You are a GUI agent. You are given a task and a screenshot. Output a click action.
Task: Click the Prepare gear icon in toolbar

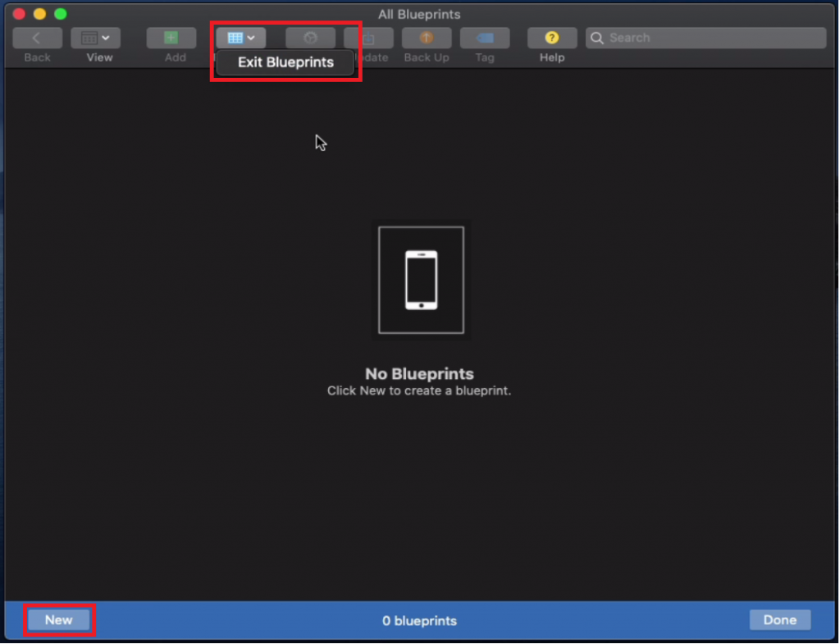[x=310, y=38]
